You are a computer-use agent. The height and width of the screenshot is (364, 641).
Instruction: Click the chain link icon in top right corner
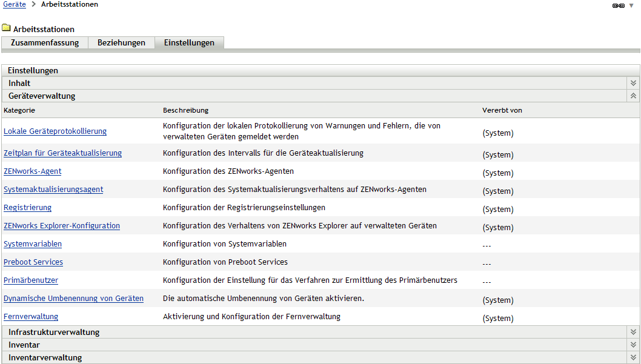coord(619,5)
